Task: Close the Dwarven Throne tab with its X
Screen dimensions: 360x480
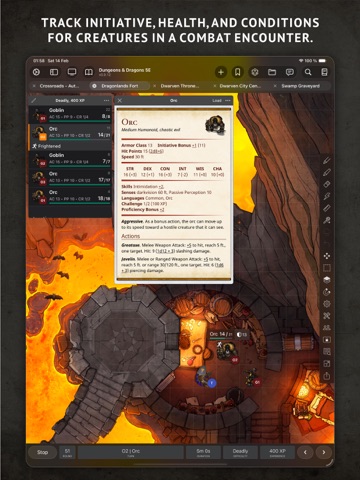Action: coord(155,86)
